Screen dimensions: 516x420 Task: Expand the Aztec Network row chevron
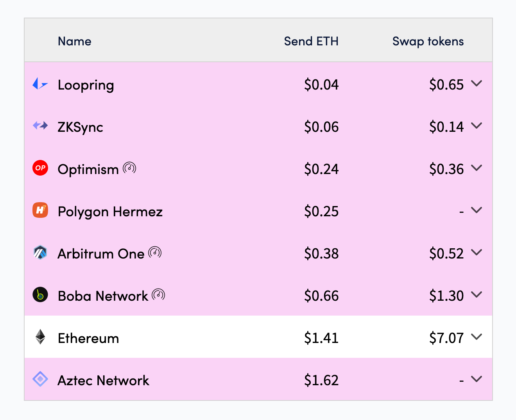pos(477,379)
